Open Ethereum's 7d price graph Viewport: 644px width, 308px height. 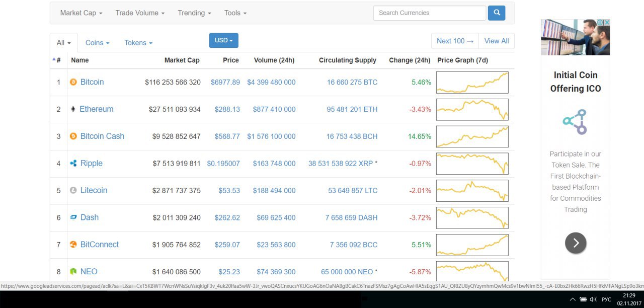click(472, 110)
